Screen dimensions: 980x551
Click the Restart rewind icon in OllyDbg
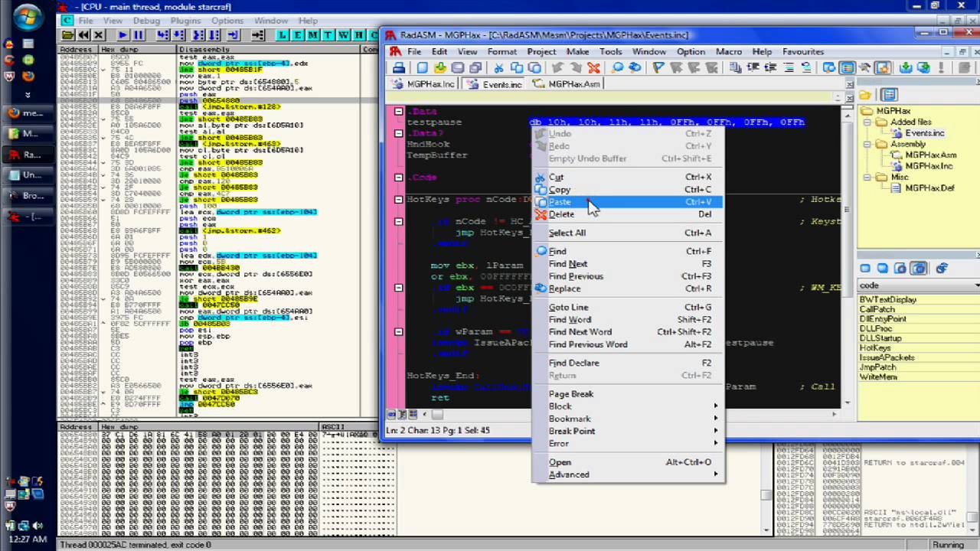[83, 35]
